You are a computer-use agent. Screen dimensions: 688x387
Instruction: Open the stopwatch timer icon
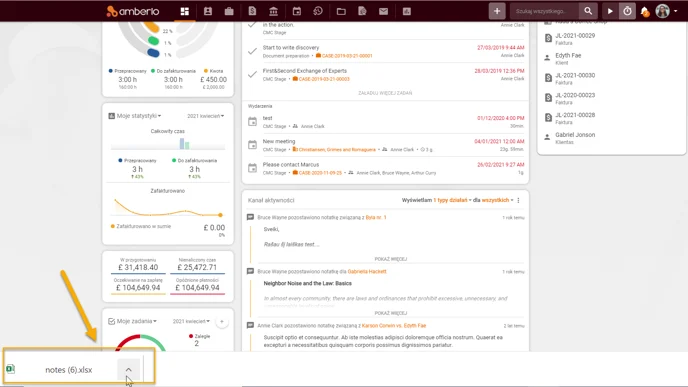click(x=627, y=11)
